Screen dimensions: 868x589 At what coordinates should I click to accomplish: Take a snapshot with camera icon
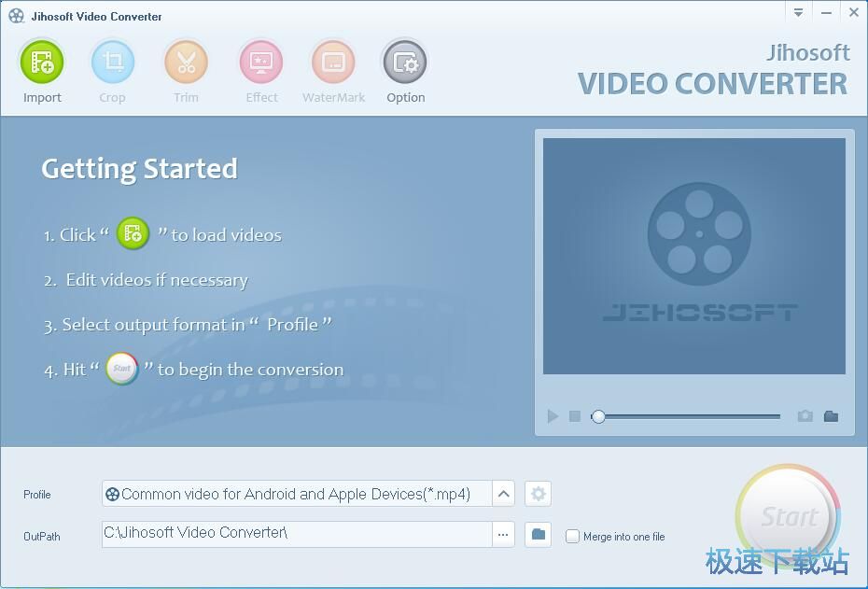click(805, 415)
